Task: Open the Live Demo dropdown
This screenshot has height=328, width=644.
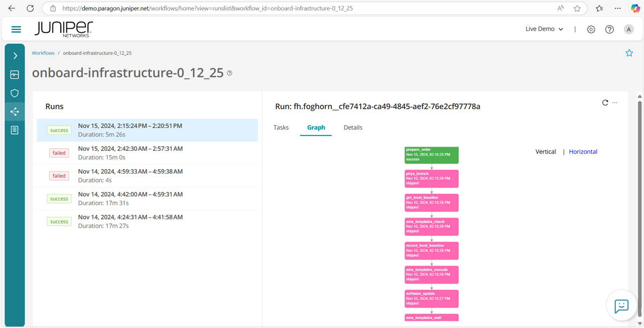Action: (544, 29)
